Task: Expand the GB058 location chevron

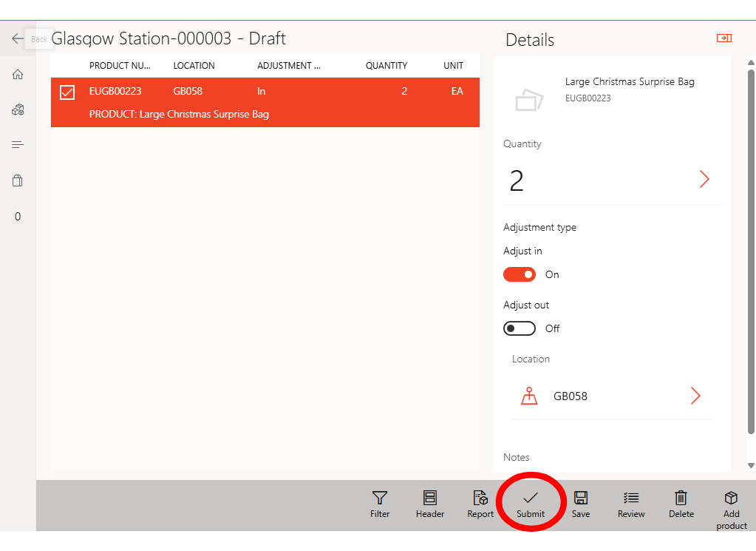Action: pos(695,396)
